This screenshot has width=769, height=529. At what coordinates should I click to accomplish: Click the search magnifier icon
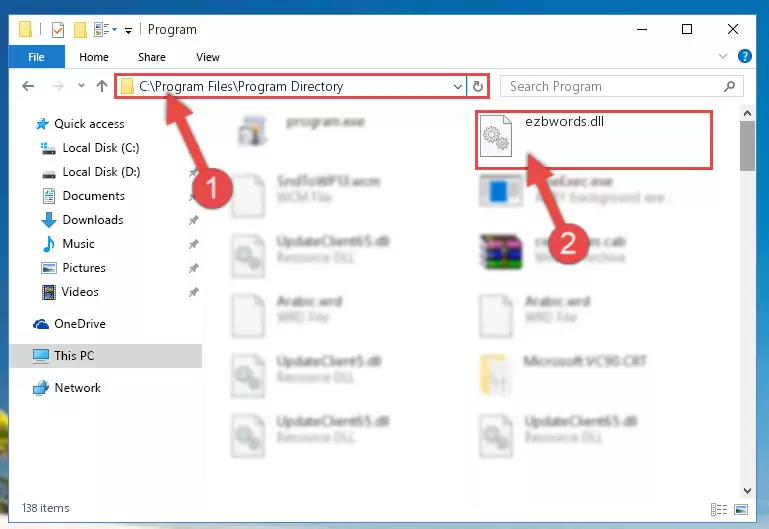[x=729, y=87]
